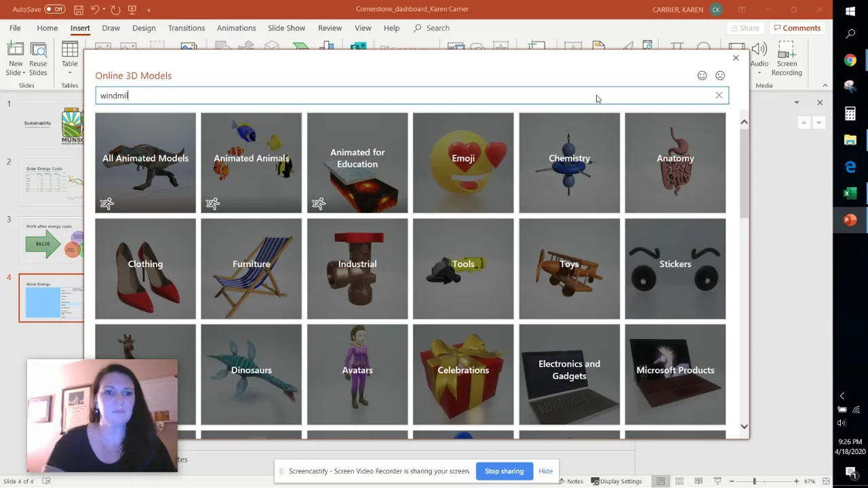This screenshot has height=488, width=868.
Task: Choose the Chemistry category tile
Action: [569, 163]
